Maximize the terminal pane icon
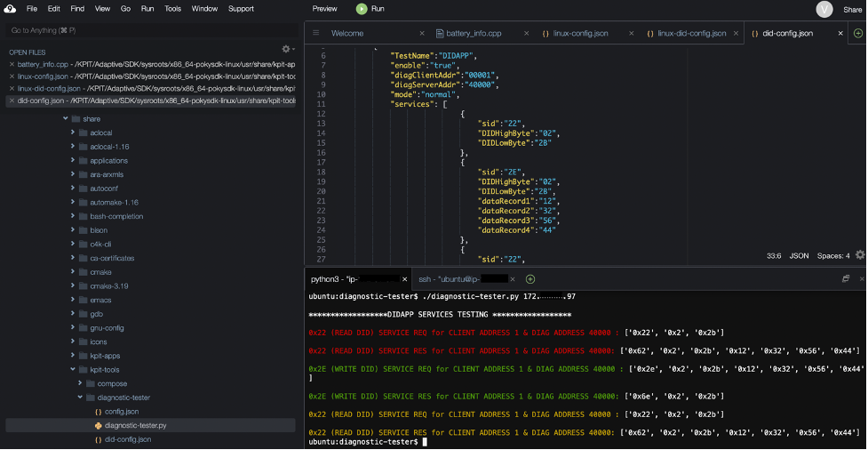Screen dimensions: 868x450 [x=846, y=279]
